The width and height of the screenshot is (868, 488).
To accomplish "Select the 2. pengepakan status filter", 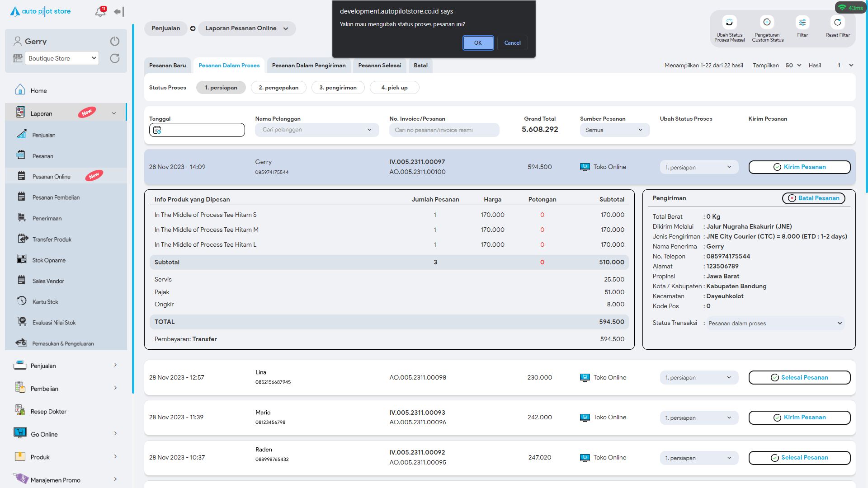I will [x=278, y=88].
